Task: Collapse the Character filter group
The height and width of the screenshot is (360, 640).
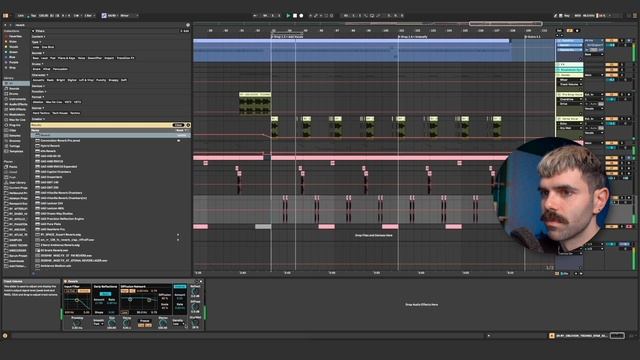Action: pos(39,75)
